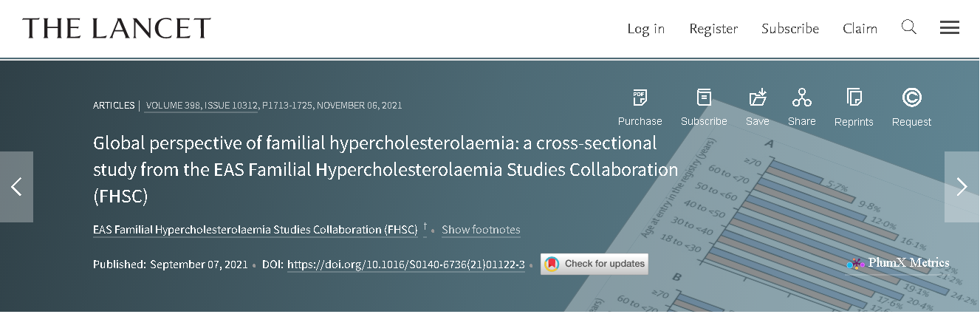Click the Request copyright icon
Image resolution: width=980 pixels, height=314 pixels.
(x=911, y=98)
